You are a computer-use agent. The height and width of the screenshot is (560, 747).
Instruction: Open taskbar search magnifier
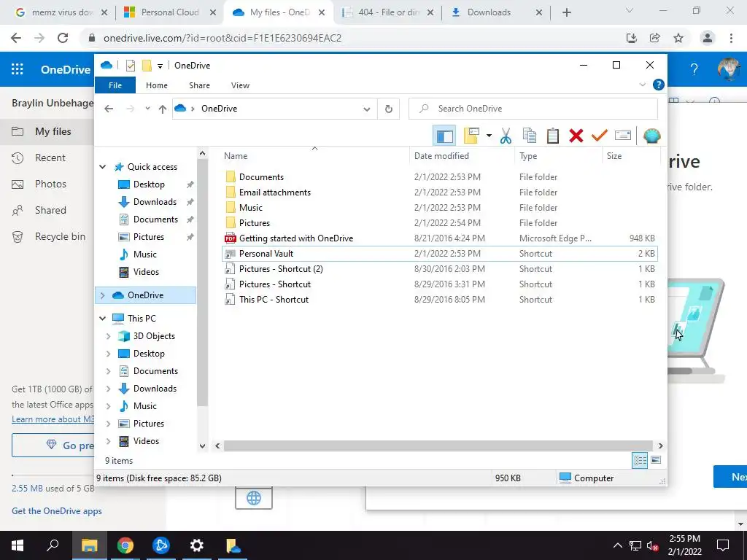[53, 545]
